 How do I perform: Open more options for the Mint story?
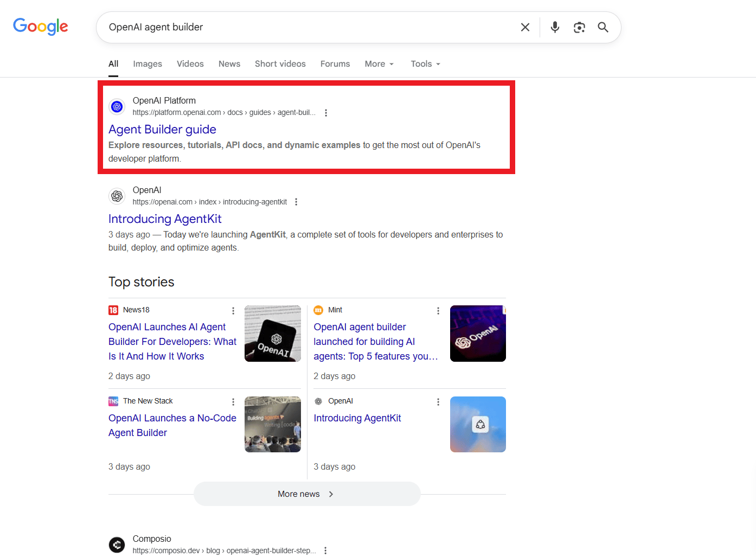click(x=438, y=311)
